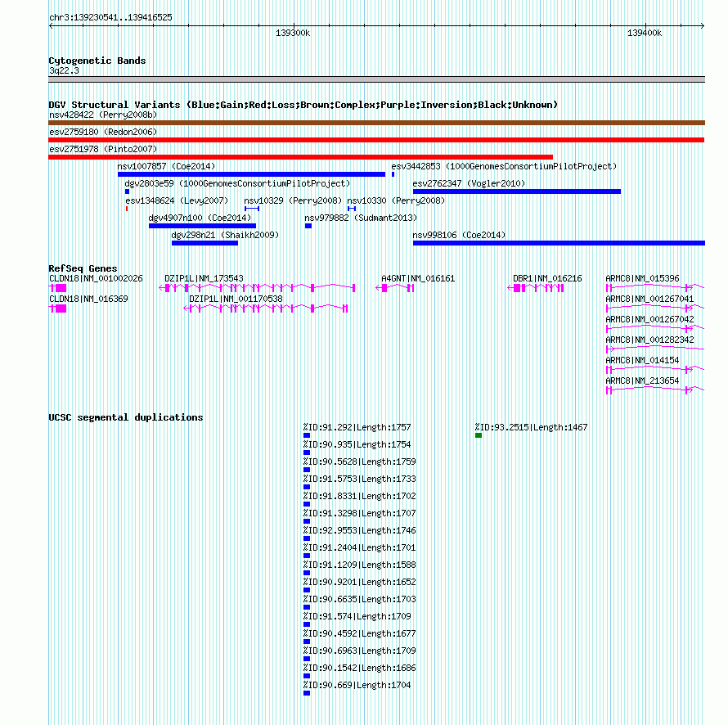The width and height of the screenshot is (728, 725).
Task: Click the ARMC8 NM_001267042 transcript glyph
Action: coord(655,329)
